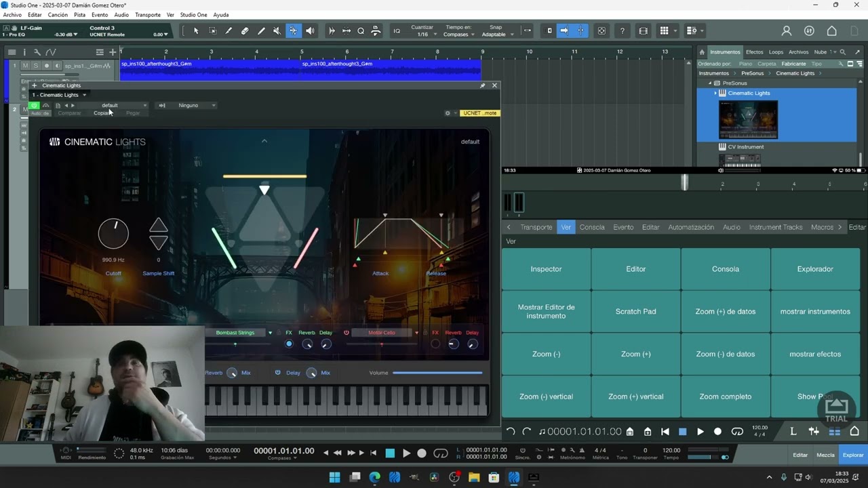Viewport: 868px width, 488px height.
Task: Open track inspector 'i' icon
Action: tap(24, 52)
